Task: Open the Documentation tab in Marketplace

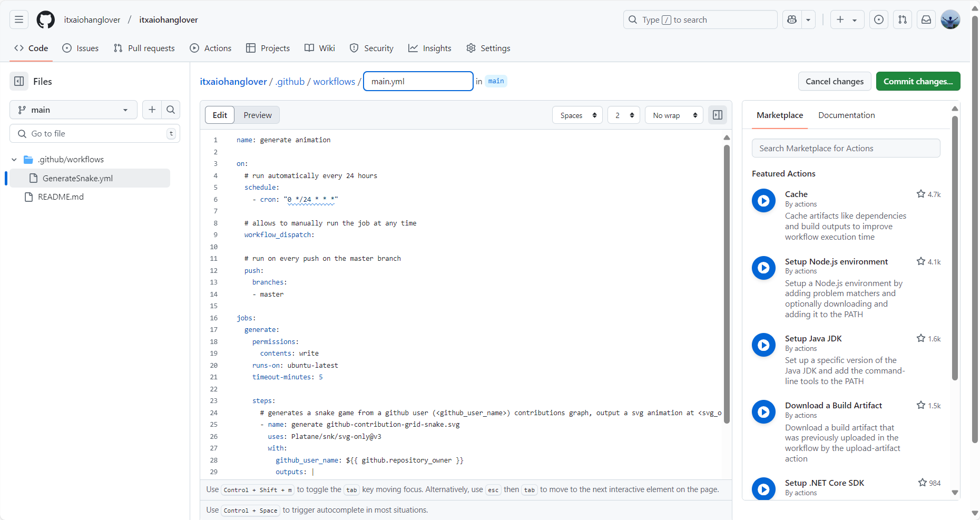Action: tap(846, 115)
